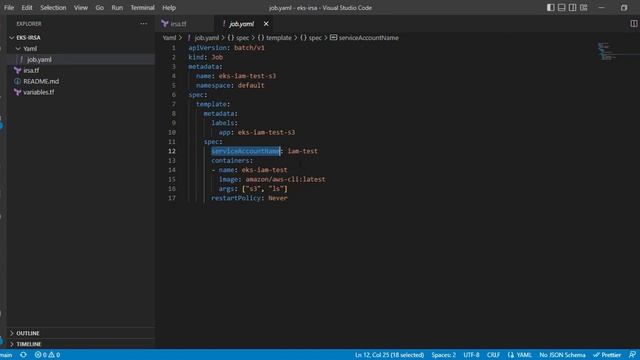Image resolution: width=640 pixels, height=360 pixels.
Task: Open the File menu
Action: coord(9,8)
